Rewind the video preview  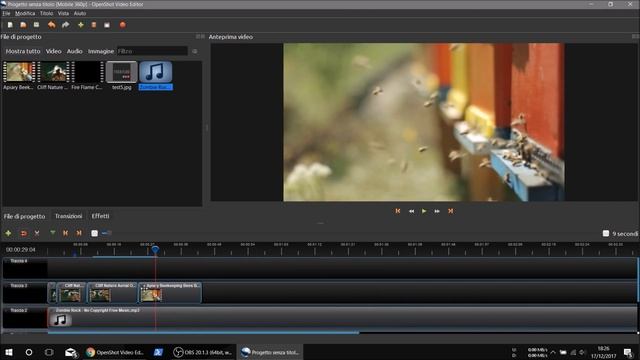click(x=411, y=211)
